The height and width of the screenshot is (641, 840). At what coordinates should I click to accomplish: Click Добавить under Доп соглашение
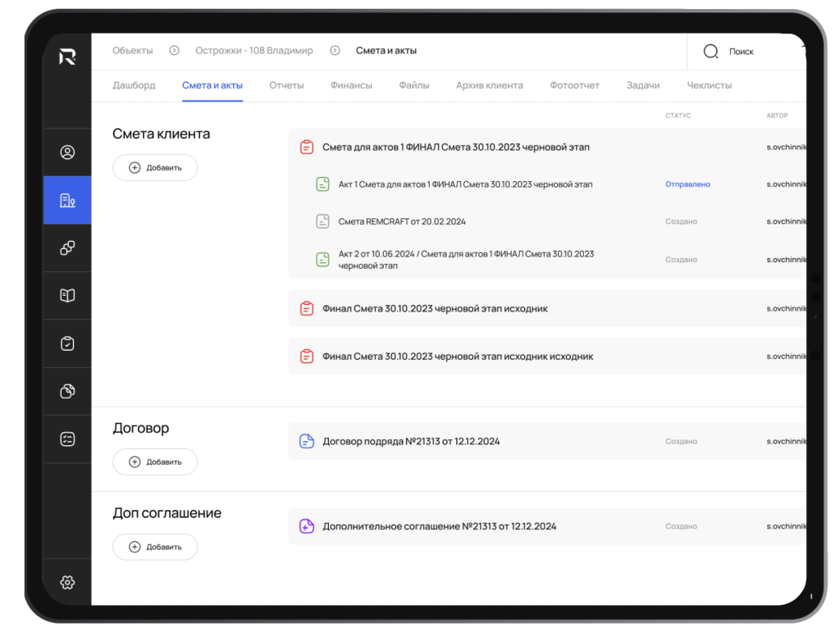(155, 548)
